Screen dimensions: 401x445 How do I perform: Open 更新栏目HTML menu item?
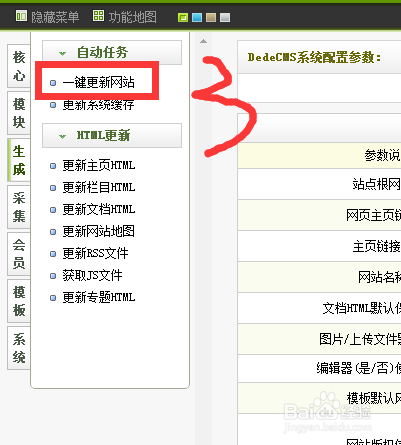(x=99, y=187)
